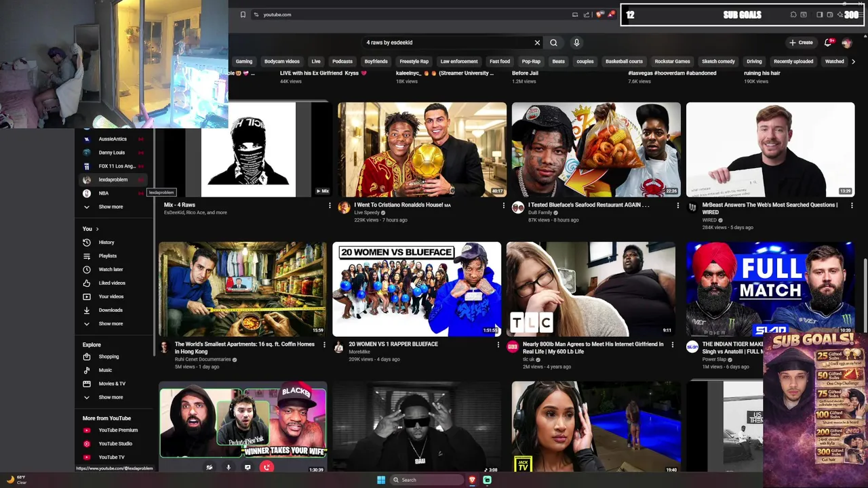Open options for Blueface's Seafood Restaurant video
This screenshot has width=868, height=488.
(x=677, y=205)
